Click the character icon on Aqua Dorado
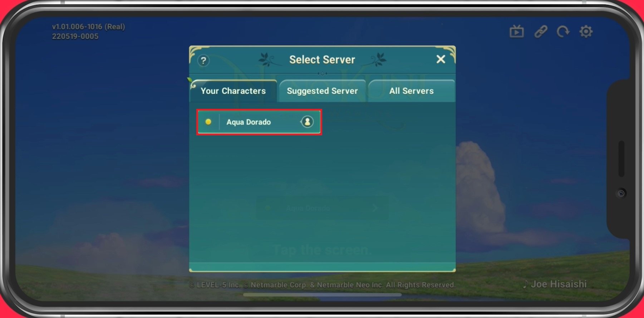Image resolution: width=644 pixels, height=318 pixels. pyautogui.click(x=307, y=122)
